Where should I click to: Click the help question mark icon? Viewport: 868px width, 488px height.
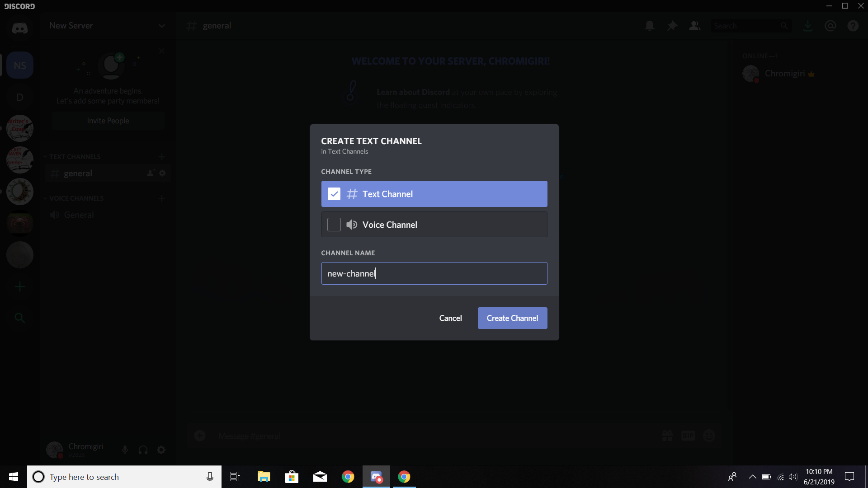click(x=853, y=26)
